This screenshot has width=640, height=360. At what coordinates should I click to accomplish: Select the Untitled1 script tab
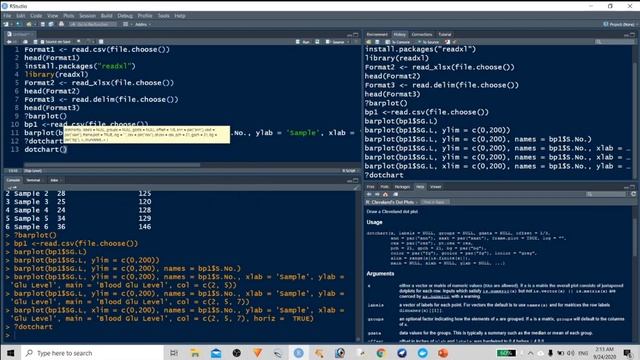click(19, 34)
